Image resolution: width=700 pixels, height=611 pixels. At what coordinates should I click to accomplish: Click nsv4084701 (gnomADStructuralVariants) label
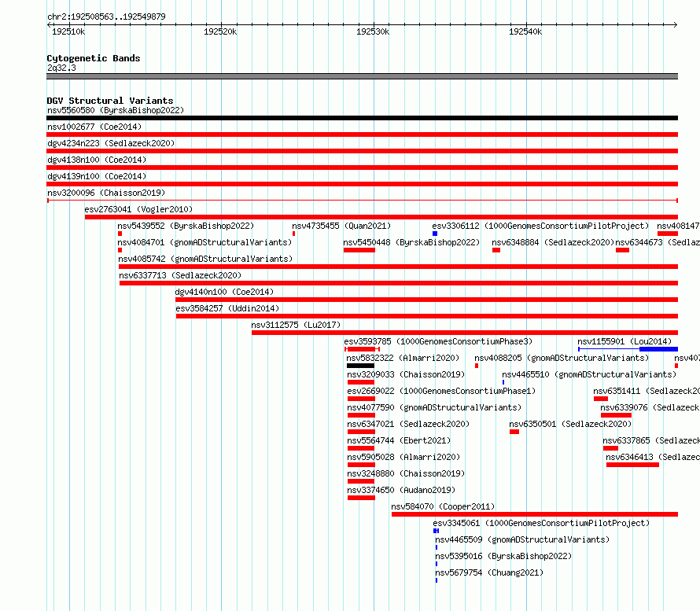pyautogui.click(x=204, y=242)
